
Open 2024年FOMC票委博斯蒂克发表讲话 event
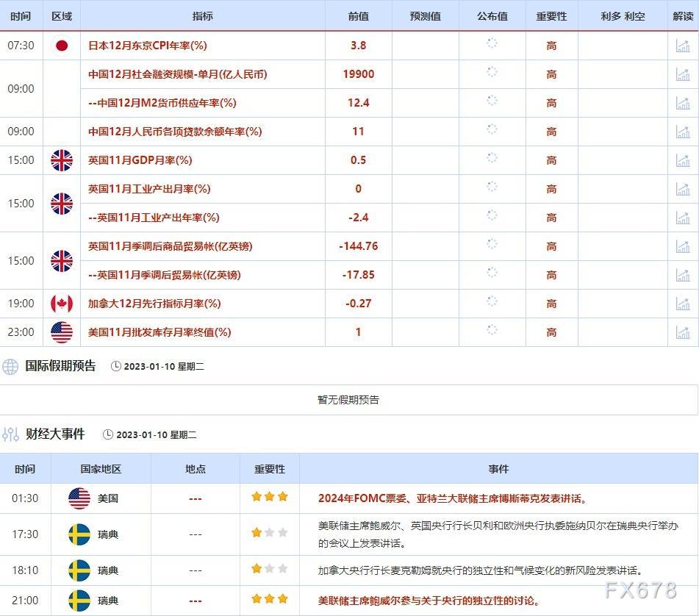[452, 498]
